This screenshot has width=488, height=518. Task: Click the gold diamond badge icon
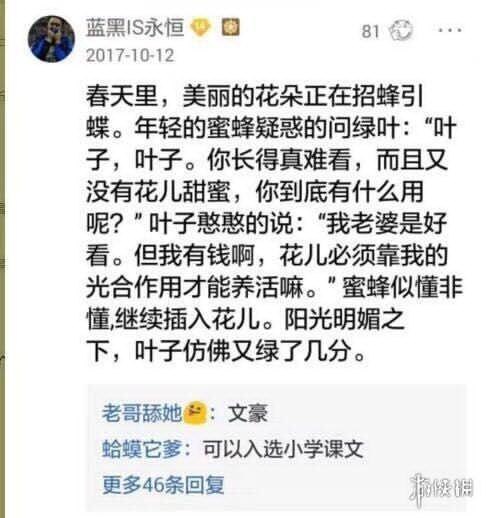[200, 28]
